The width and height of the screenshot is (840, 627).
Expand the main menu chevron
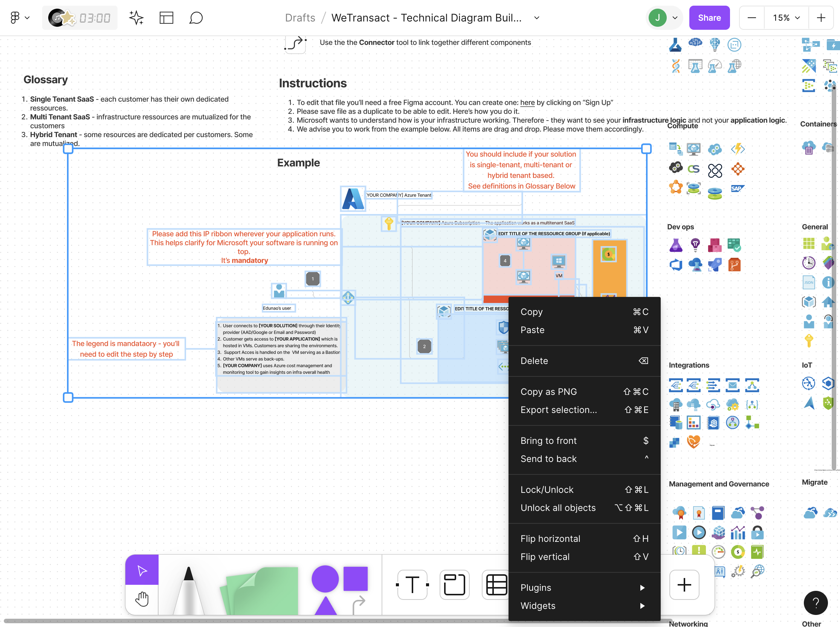coord(27,17)
